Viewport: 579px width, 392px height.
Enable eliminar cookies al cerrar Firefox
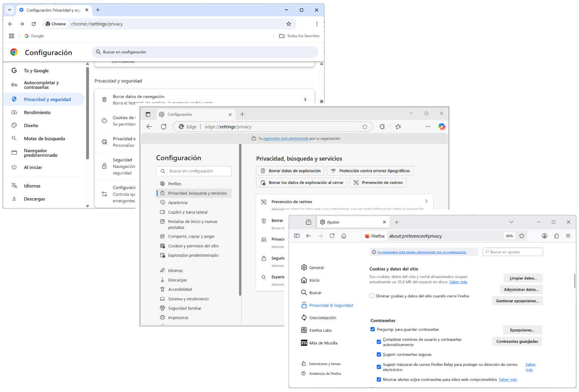373,296
